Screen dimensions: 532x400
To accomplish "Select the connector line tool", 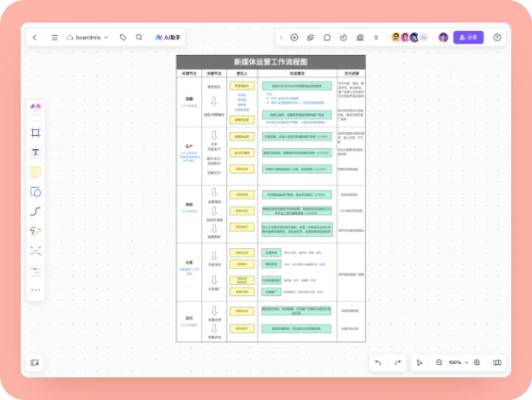I will [x=36, y=211].
